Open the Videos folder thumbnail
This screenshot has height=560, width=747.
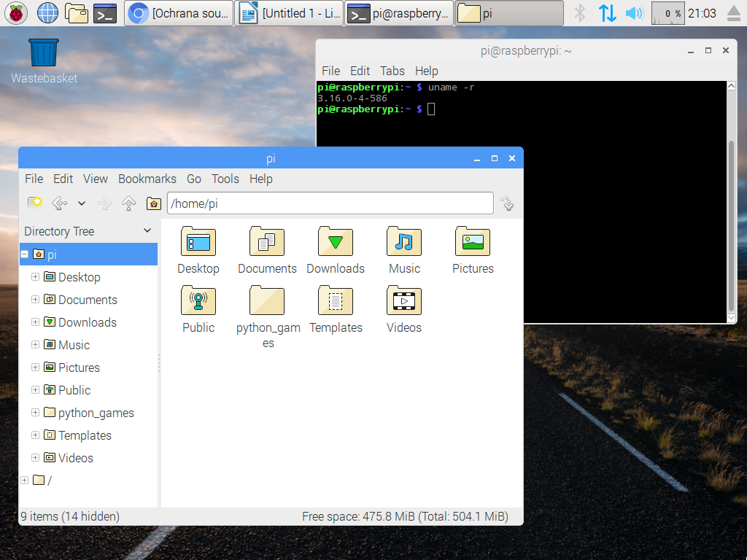pos(403,300)
